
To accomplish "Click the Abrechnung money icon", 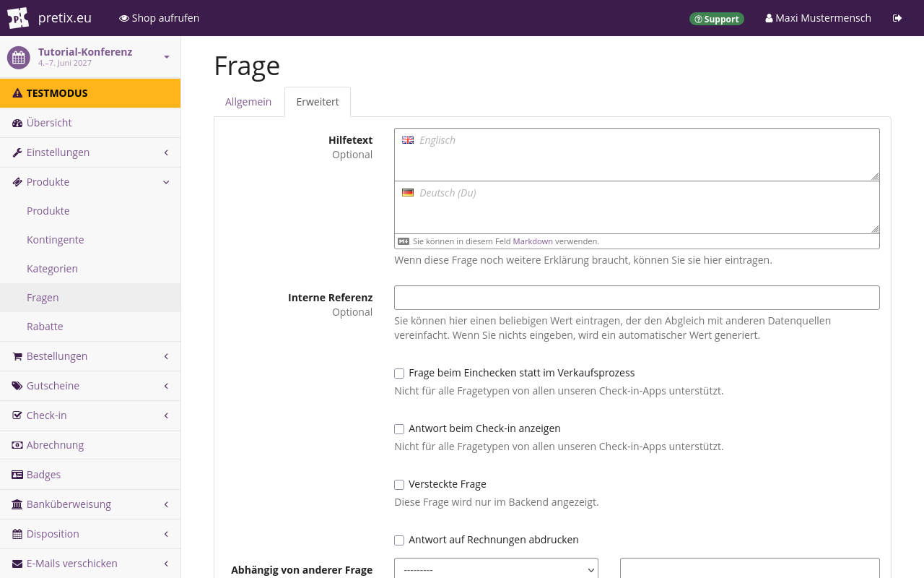I will click(x=17, y=445).
